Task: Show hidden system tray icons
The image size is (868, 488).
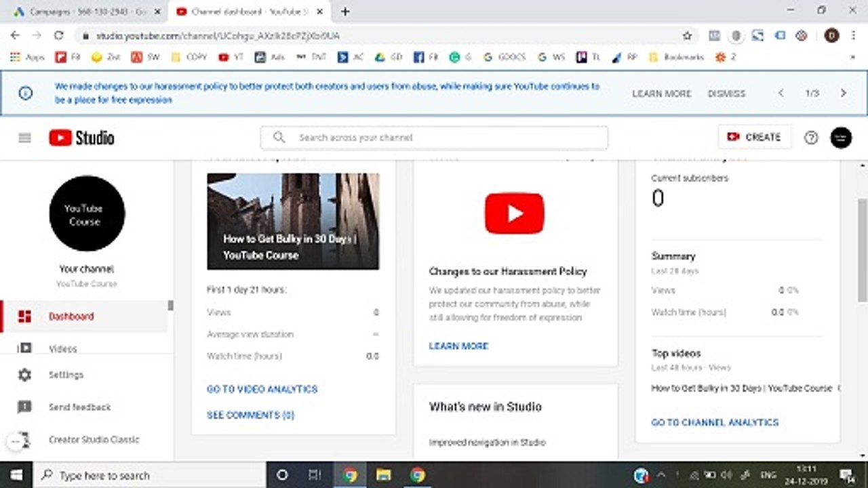Action: pyautogui.click(x=661, y=475)
